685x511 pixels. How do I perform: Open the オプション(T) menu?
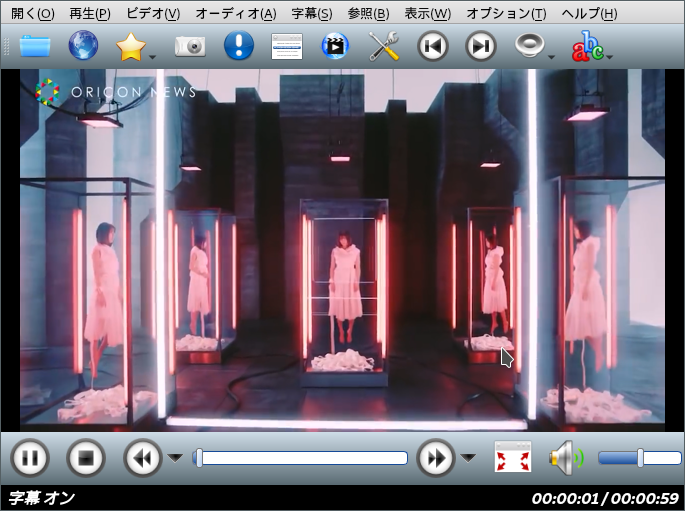(x=506, y=14)
